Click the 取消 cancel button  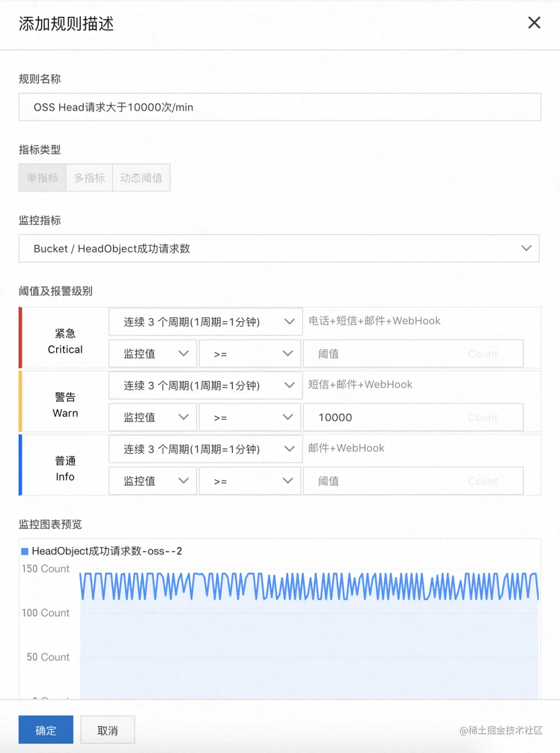tap(108, 730)
